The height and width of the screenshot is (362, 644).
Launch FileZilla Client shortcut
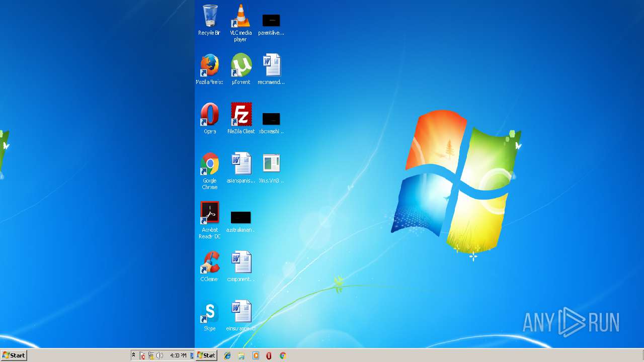coord(241,115)
